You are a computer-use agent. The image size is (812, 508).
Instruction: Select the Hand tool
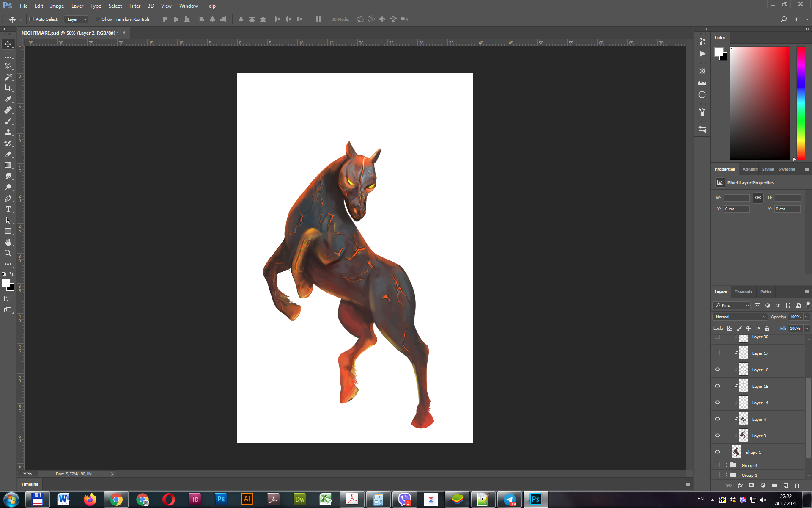pyautogui.click(x=8, y=242)
